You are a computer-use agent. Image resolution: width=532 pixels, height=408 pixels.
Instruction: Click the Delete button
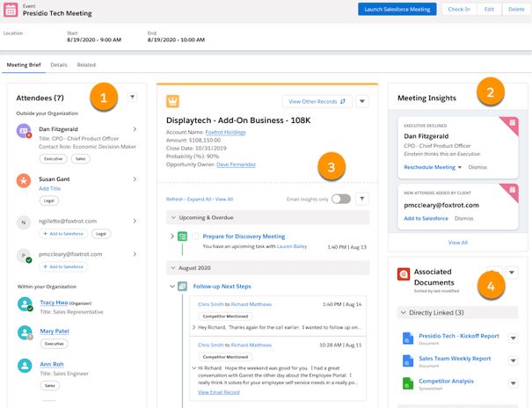516,9
